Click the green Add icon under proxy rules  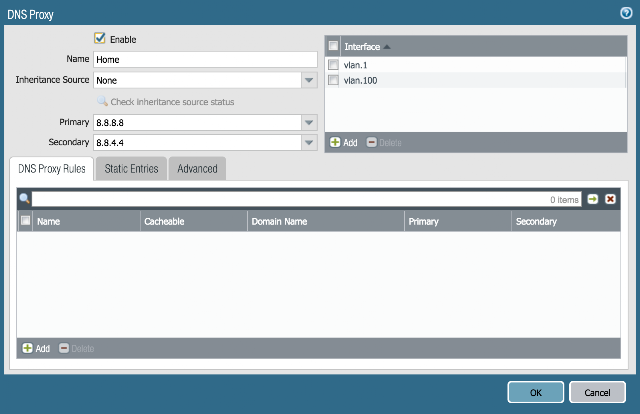(27, 348)
